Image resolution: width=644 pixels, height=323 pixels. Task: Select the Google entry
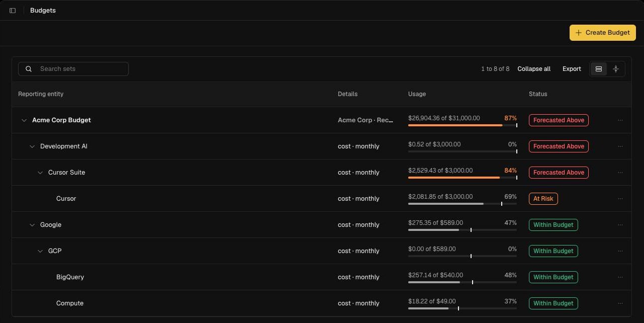(51, 225)
